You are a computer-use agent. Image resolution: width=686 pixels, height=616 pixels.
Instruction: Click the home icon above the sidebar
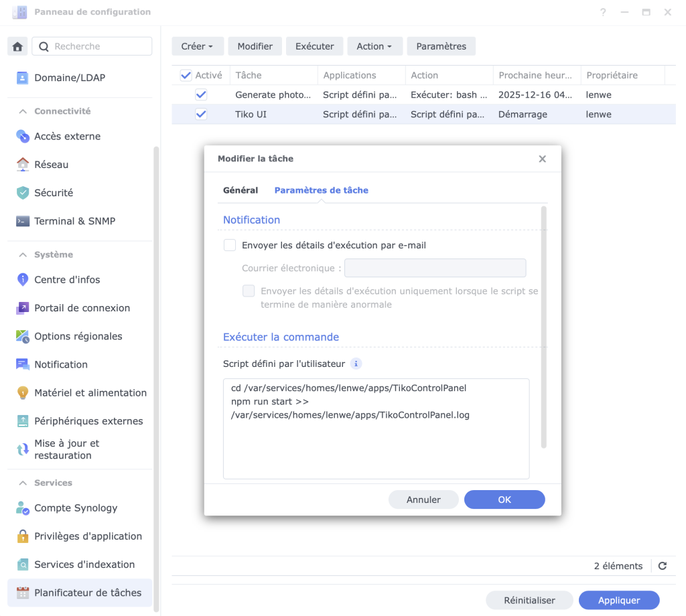tap(18, 46)
